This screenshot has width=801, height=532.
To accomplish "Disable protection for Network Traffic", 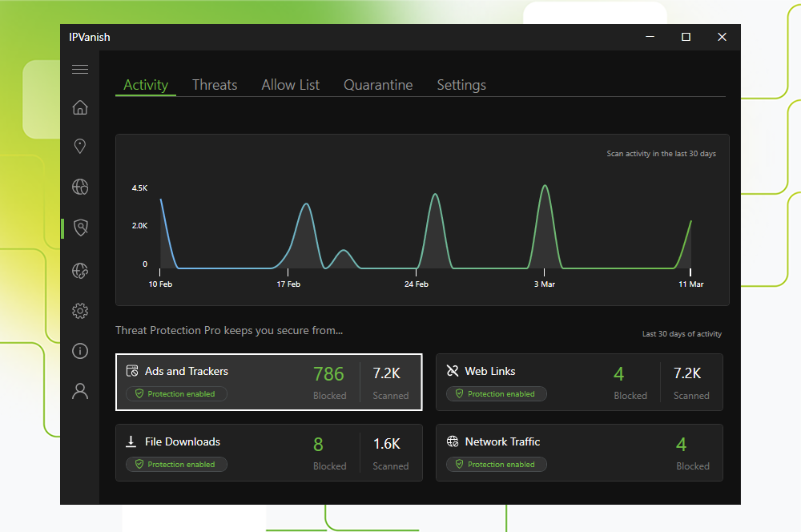I will tap(496, 464).
